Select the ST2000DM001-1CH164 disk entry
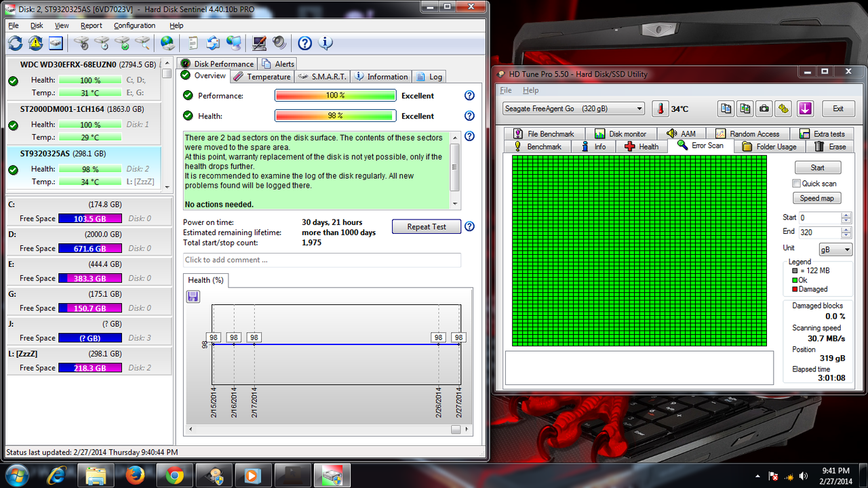Image resolution: width=868 pixels, height=488 pixels. 84,124
